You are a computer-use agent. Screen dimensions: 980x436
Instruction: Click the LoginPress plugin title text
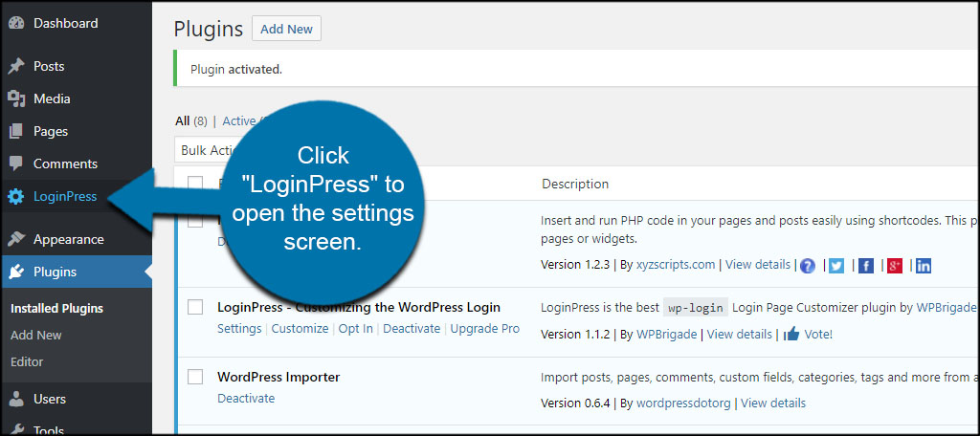[359, 307]
